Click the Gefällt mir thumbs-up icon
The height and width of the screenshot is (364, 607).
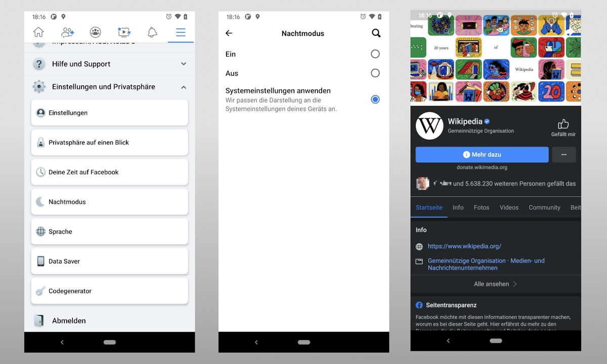click(x=563, y=124)
